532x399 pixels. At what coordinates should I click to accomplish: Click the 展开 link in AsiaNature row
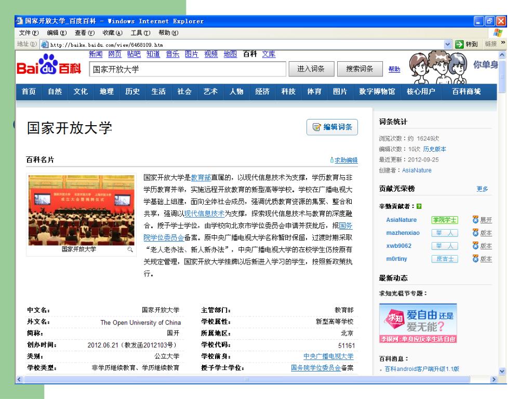pos(486,220)
